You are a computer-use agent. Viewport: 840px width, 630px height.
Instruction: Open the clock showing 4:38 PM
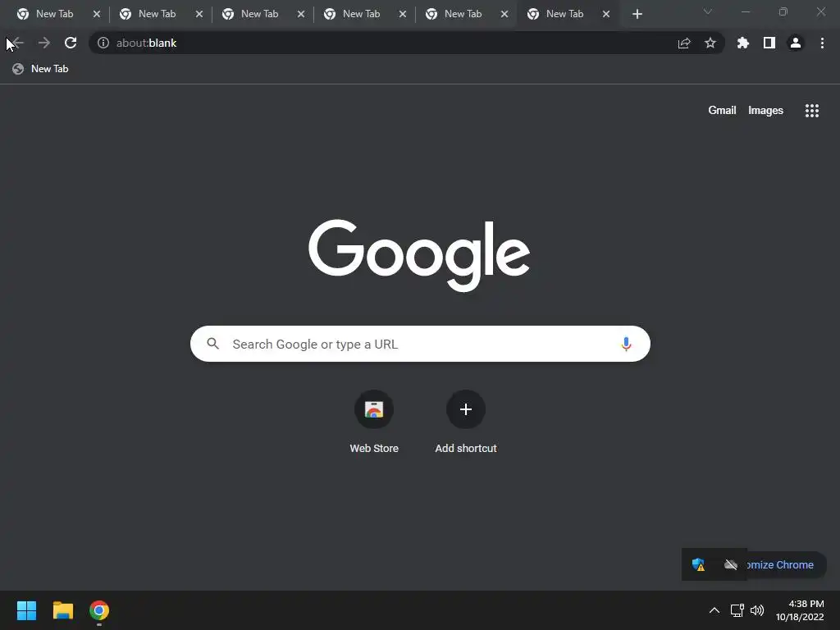[800, 610]
